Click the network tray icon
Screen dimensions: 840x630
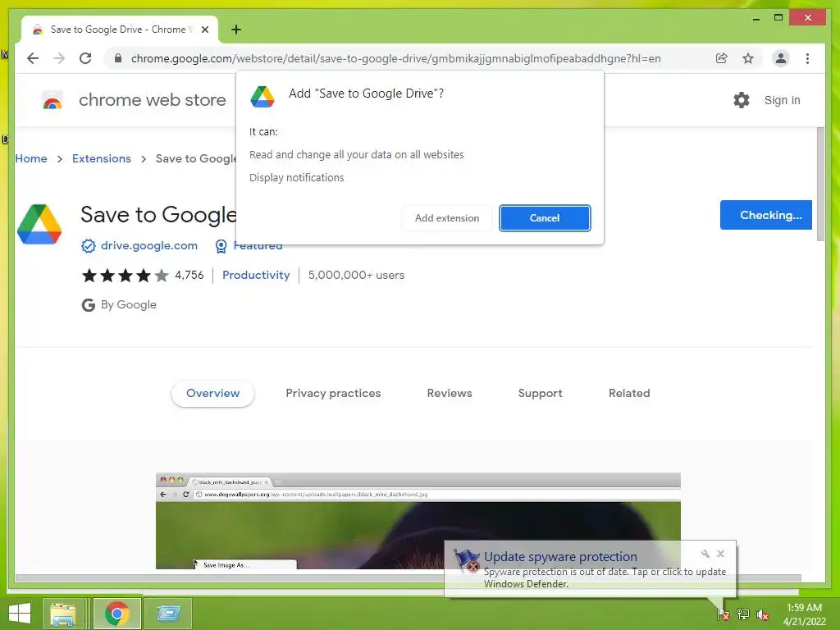point(743,614)
